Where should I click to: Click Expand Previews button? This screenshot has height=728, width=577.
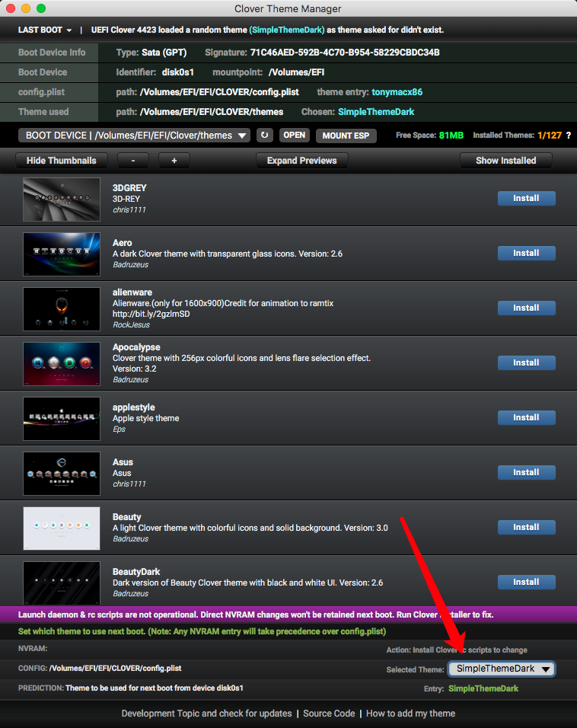[x=301, y=161]
